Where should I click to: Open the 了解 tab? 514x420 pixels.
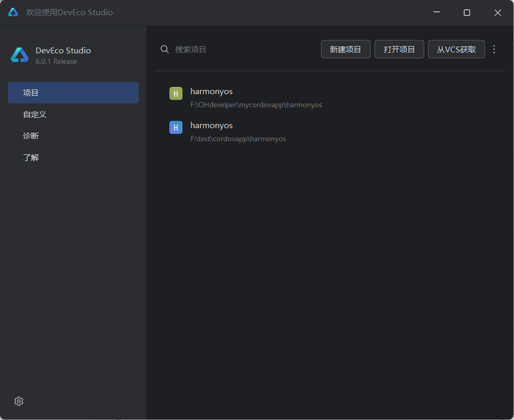click(73, 157)
